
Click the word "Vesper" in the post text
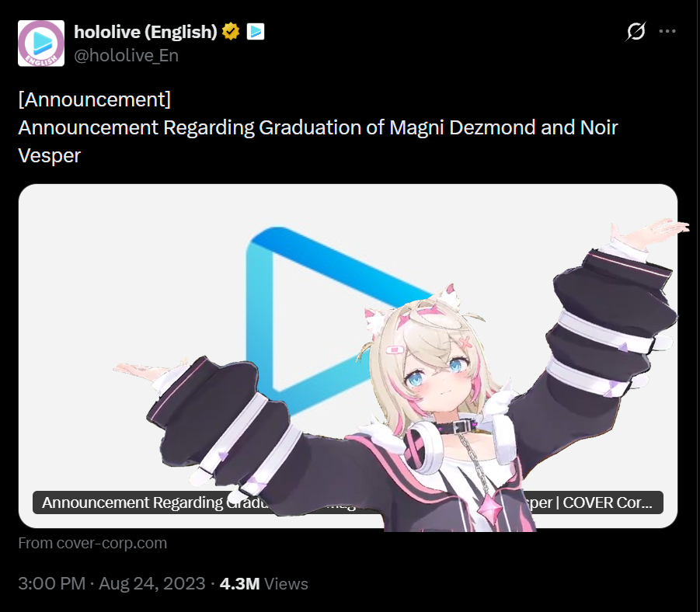click(50, 155)
